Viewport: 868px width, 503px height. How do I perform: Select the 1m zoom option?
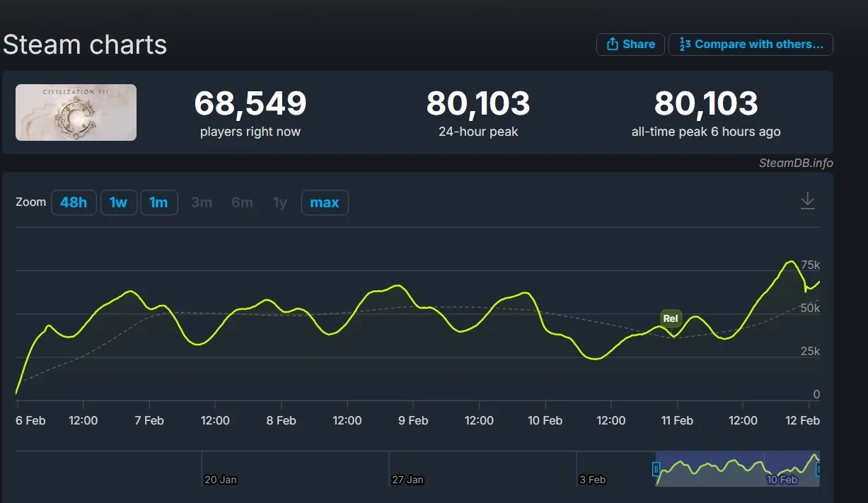pyautogui.click(x=158, y=202)
